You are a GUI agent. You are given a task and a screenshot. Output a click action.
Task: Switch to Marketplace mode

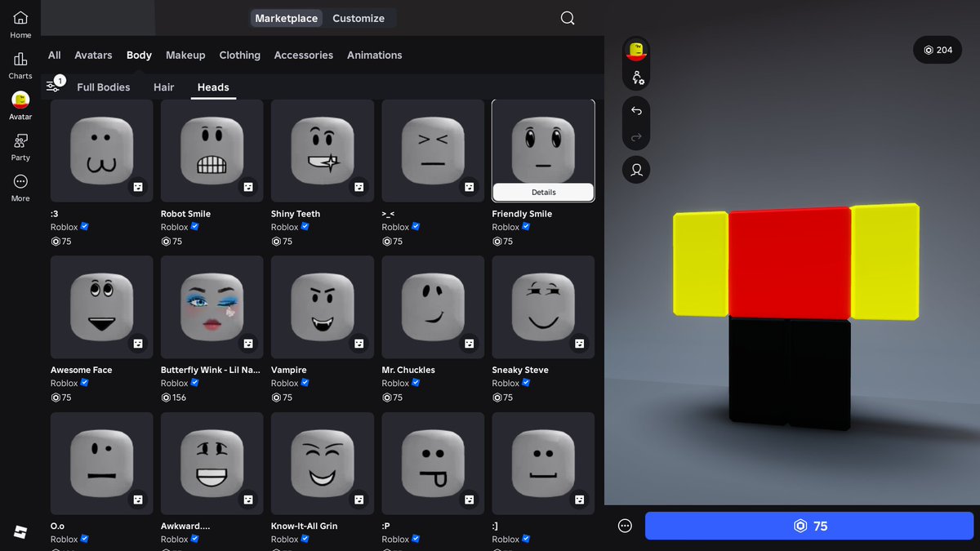pos(287,18)
